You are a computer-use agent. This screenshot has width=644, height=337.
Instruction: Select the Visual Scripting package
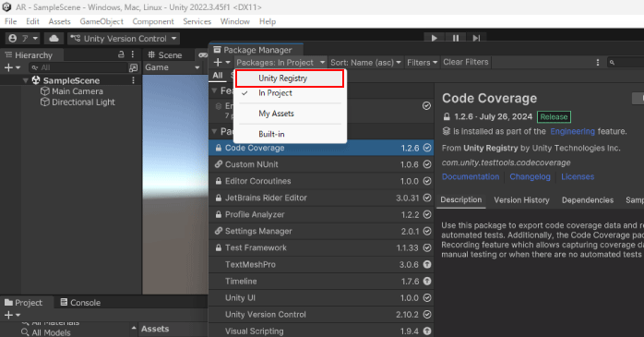pos(321,331)
